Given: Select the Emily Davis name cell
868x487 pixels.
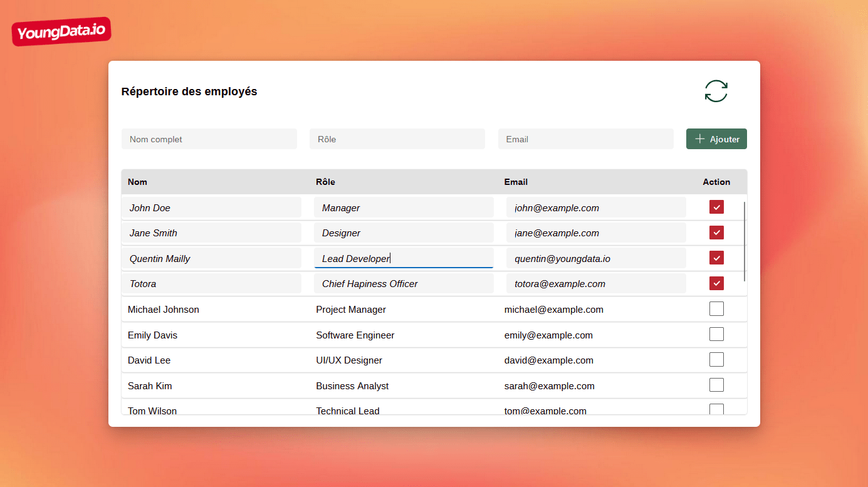Looking at the screenshot, I should [152, 335].
